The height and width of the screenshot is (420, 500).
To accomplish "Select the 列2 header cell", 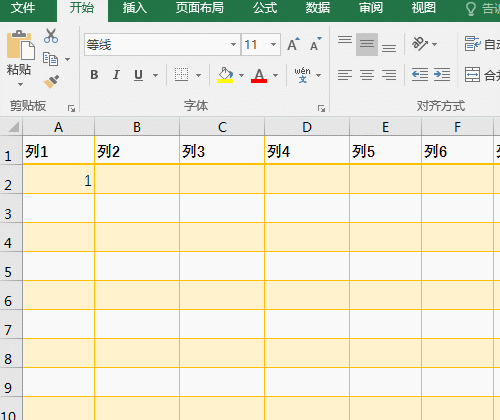I will 137,150.
